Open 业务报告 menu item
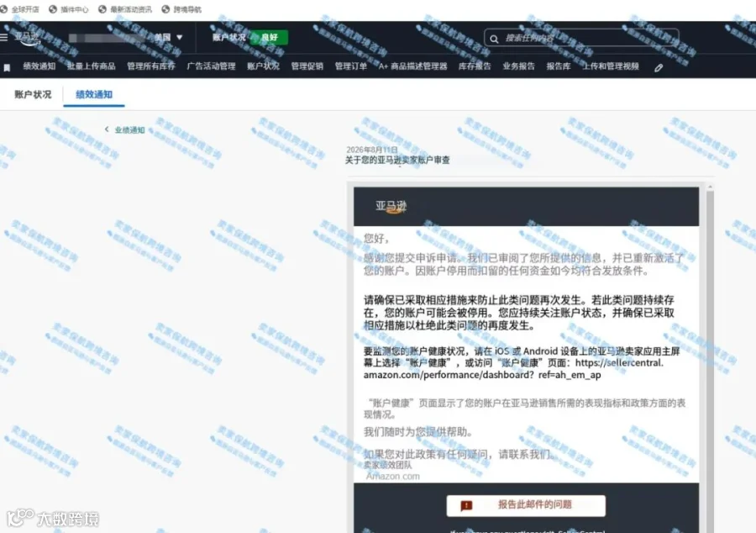Screen dimensions: 756x533 point(519,66)
